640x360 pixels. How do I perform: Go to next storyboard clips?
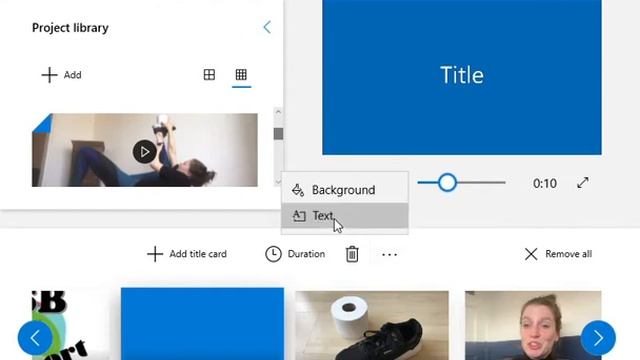[x=598, y=338]
